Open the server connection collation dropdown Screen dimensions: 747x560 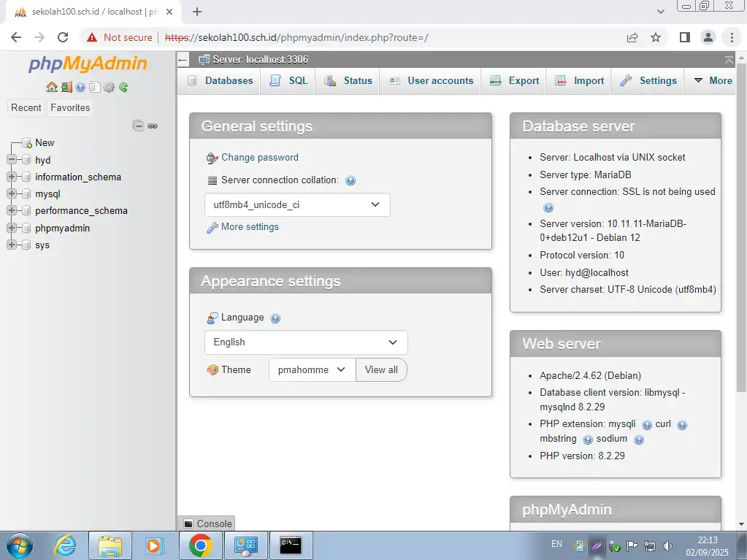coord(297,204)
